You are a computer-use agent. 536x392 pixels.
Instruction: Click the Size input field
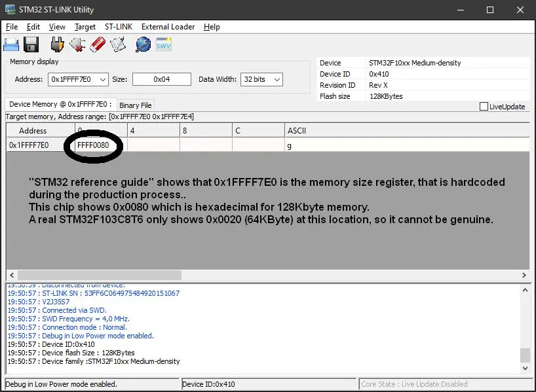tap(162, 80)
